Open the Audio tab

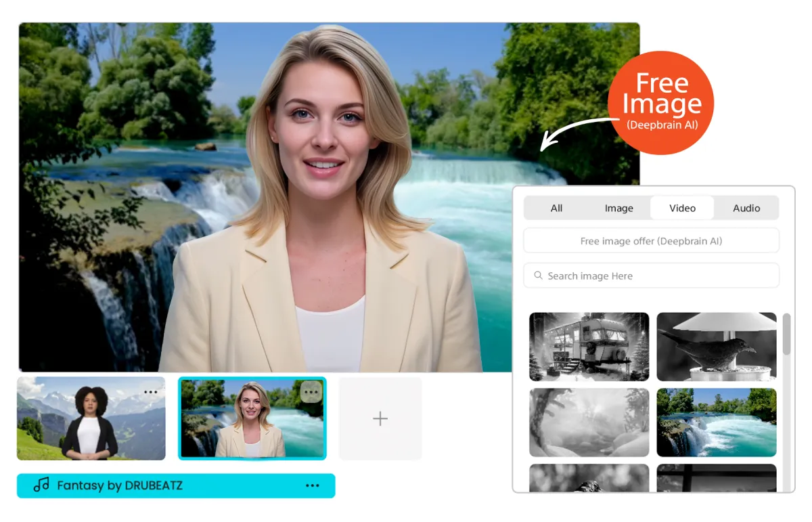tap(746, 208)
